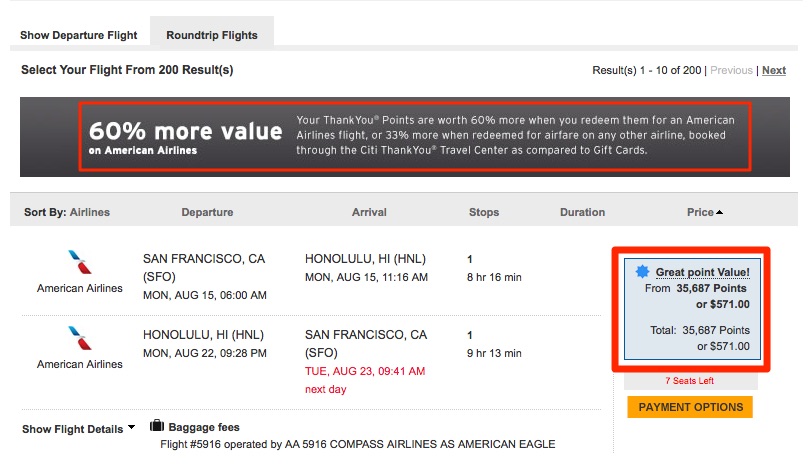Click the suitcase baggage fees icon

tap(157, 426)
